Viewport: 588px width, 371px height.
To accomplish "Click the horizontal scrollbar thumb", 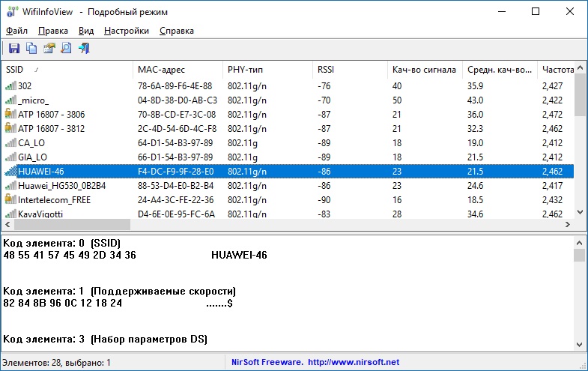I will click(x=72, y=224).
